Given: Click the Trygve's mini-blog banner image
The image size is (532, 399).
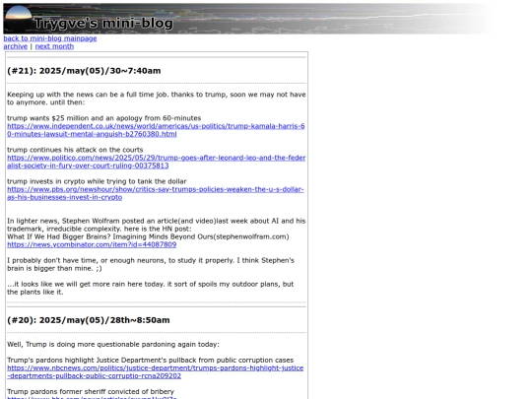Looking at the screenshot, I should click(247, 19).
